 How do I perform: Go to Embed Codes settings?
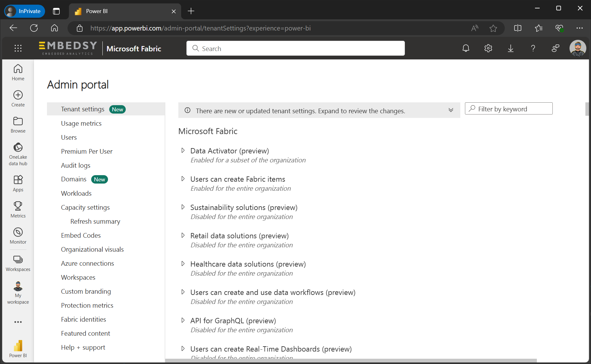(x=81, y=235)
